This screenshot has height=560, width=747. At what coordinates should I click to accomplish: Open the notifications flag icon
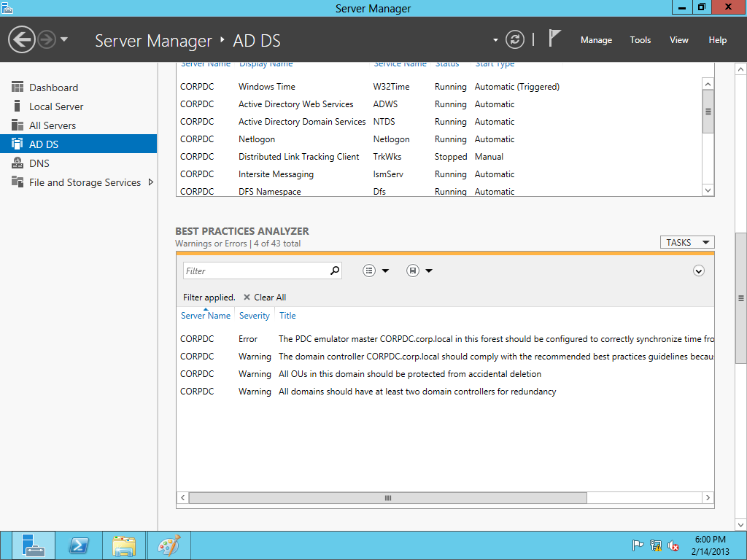pos(555,39)
